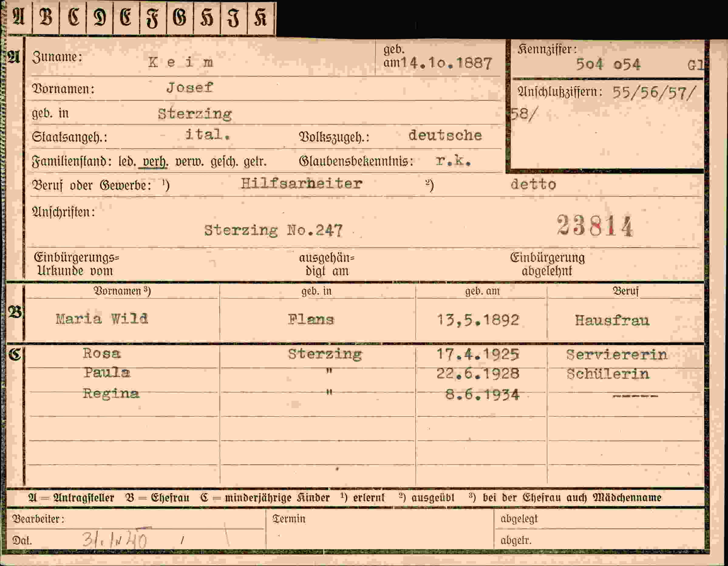Click the stamped number "23814"

pyautogui.click(x=595, y=226)
